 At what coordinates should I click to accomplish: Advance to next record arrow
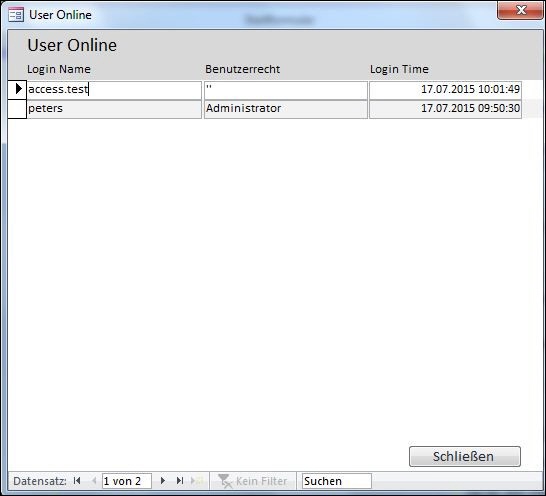(163, 481)
